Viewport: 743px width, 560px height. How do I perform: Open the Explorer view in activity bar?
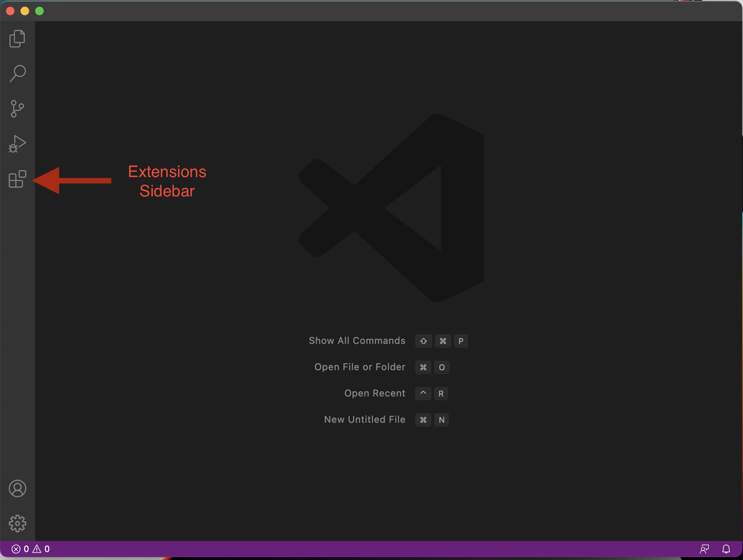pos(17,38)
